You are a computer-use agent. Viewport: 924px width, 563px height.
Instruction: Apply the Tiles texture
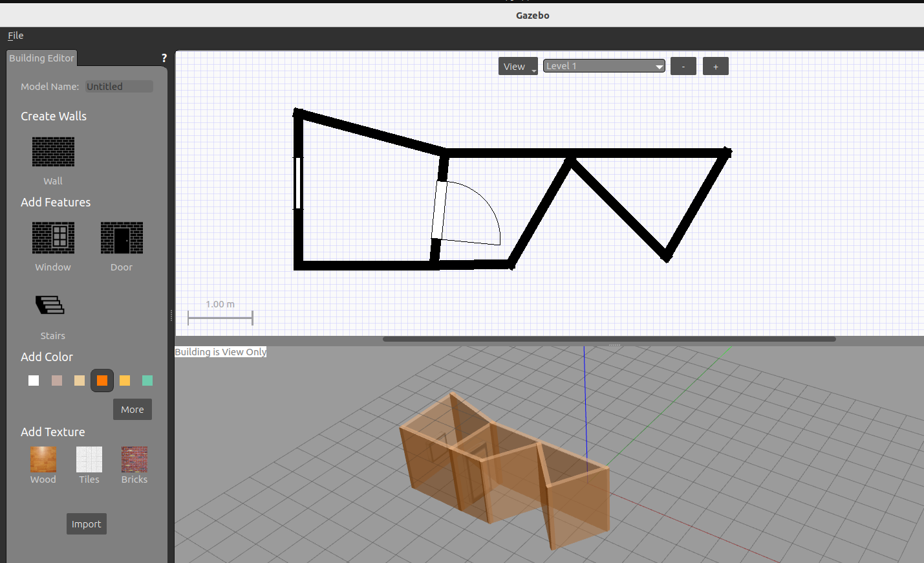tap(89, 459)
